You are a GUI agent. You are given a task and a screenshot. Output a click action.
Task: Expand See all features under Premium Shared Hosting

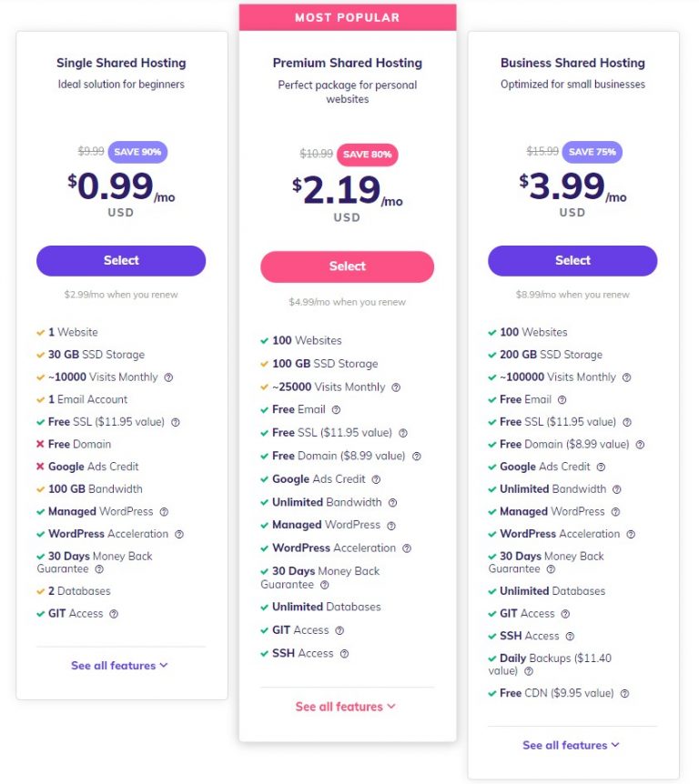point(347,706)
